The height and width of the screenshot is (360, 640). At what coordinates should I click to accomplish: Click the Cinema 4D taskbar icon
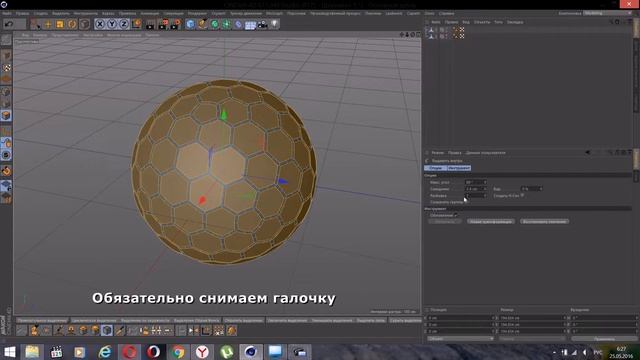[x=251, y=352]
